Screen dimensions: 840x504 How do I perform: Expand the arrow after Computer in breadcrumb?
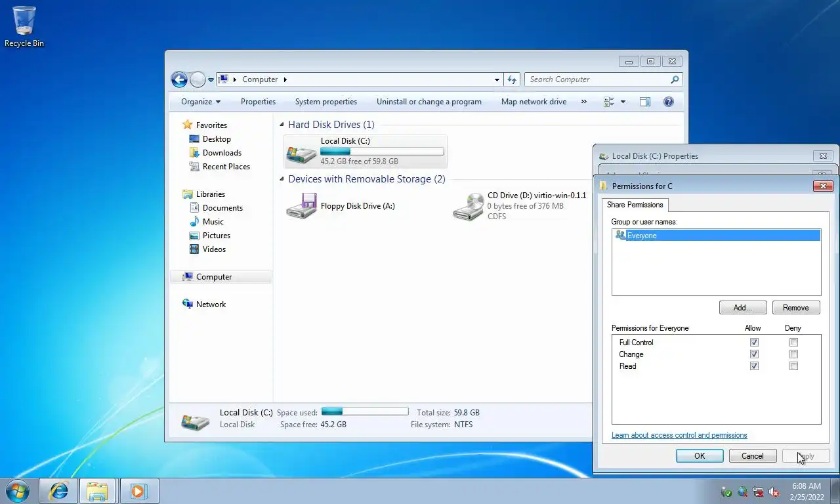pos(285,79)
